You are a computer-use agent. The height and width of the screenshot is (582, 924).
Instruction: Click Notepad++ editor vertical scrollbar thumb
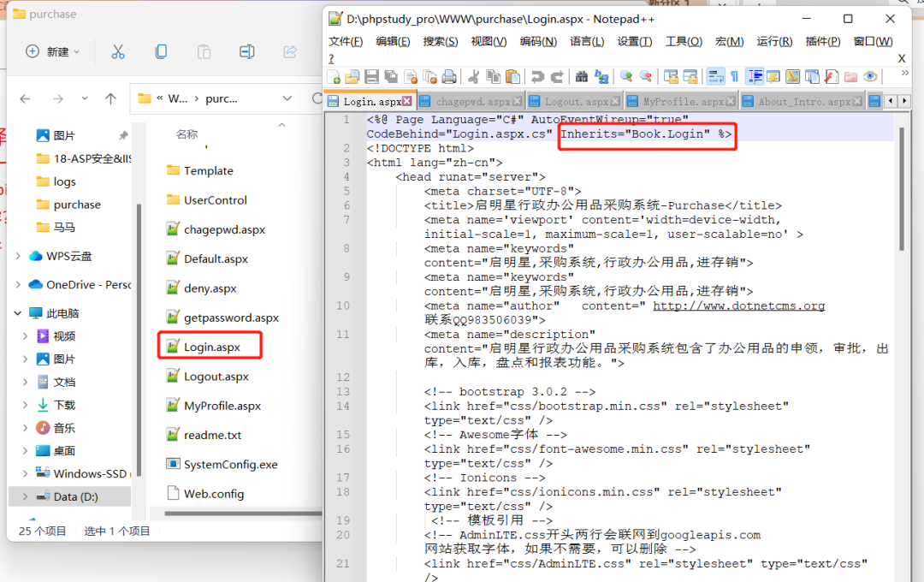pos(901,188)
